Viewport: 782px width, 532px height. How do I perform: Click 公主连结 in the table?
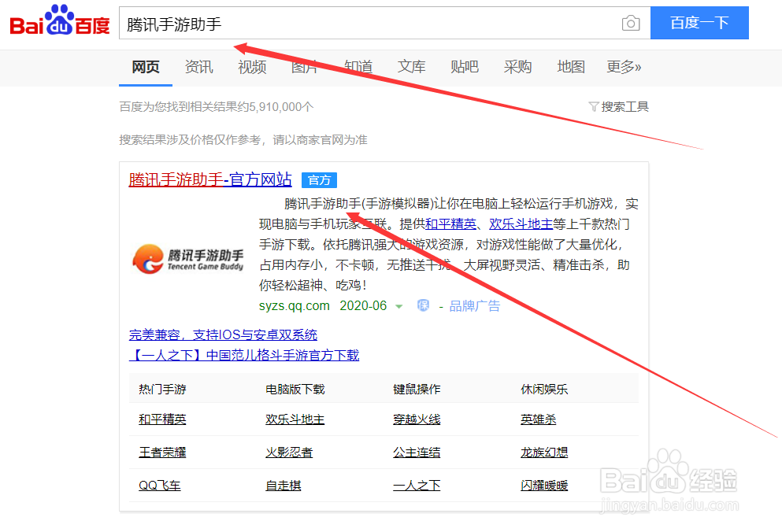point(417,453)
